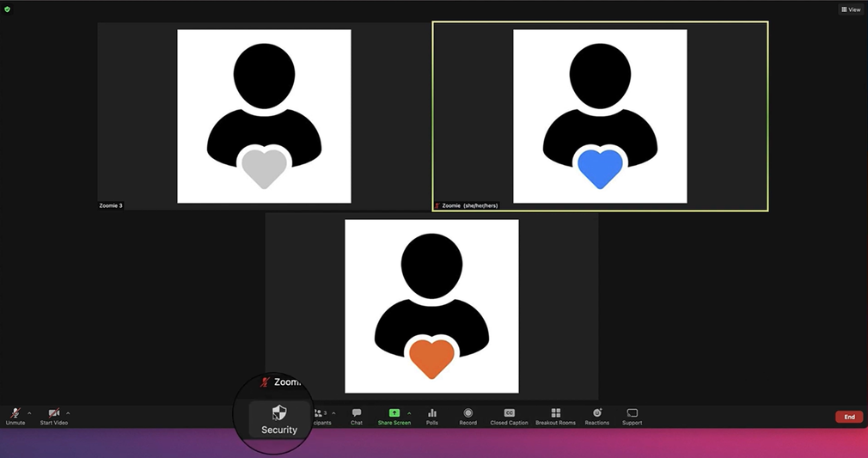Screen dimensions: 868x458
Task: Unmute the microphone
Action: pyautogui.click(x=15, y=416)
